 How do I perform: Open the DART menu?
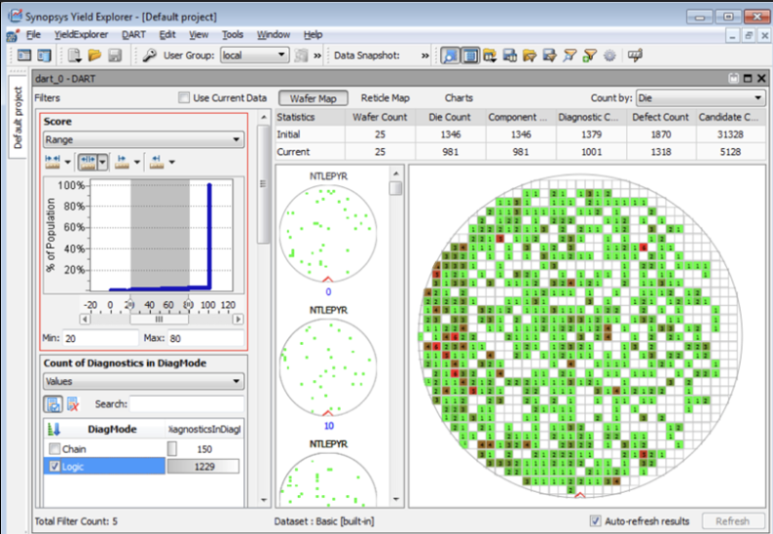(134, 35)
